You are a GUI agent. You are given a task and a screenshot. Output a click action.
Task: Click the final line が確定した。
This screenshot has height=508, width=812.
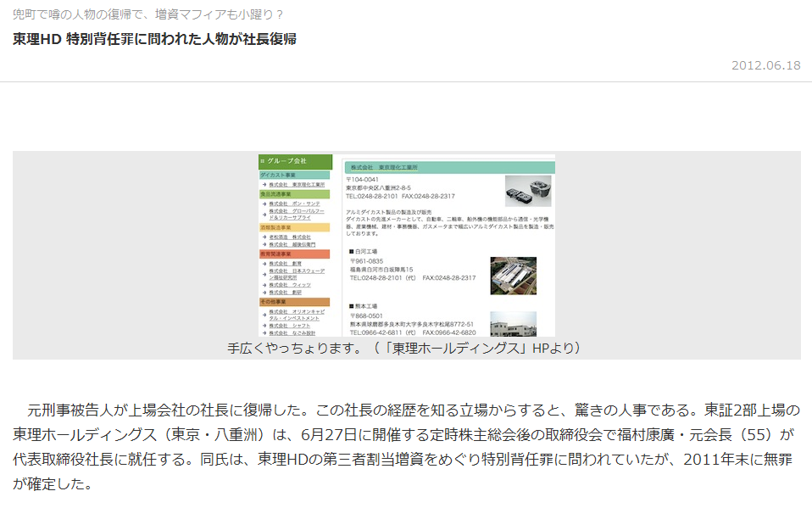tap(53, 483)
